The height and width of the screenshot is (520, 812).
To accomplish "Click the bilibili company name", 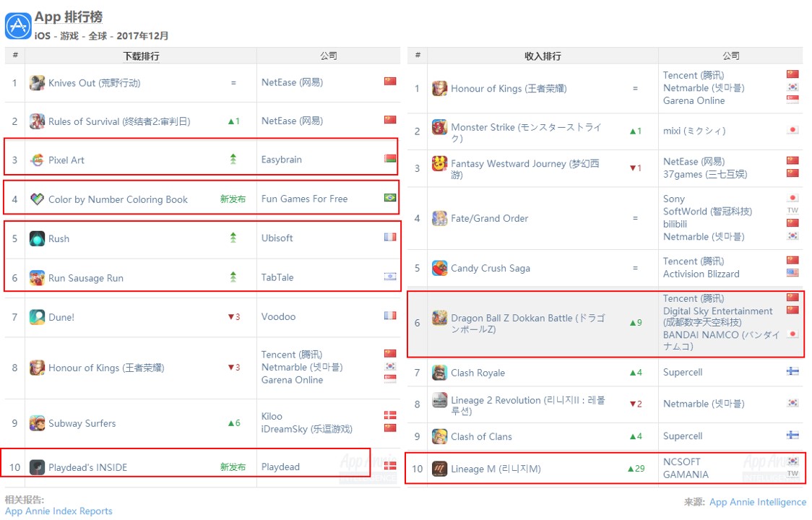I will 675,225.
